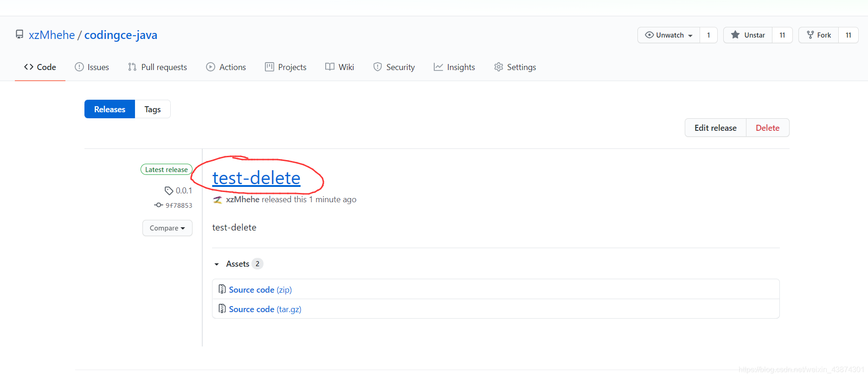View the forks count next to Fork

click(849, 35)
